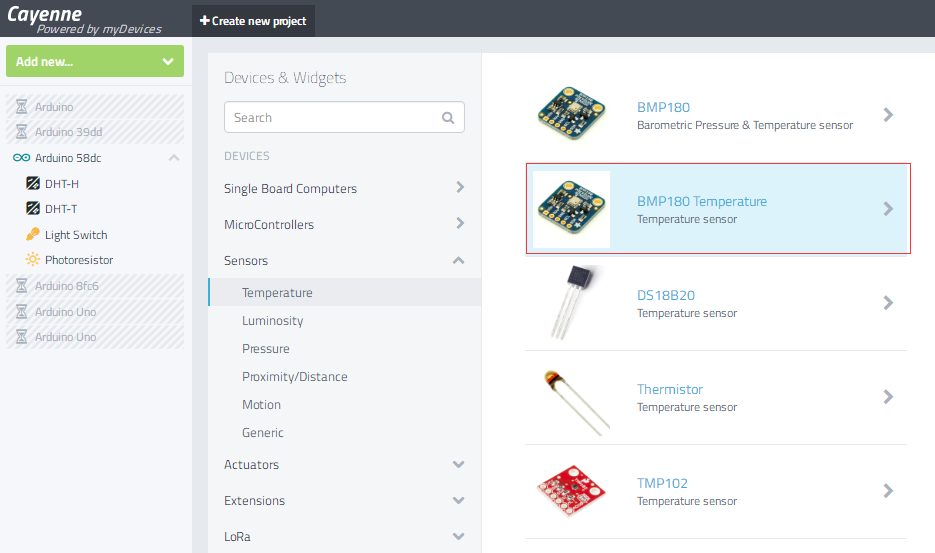Click the search magnifier icon
This screenshot has height=553, width=935.
[x=448, y=118]
